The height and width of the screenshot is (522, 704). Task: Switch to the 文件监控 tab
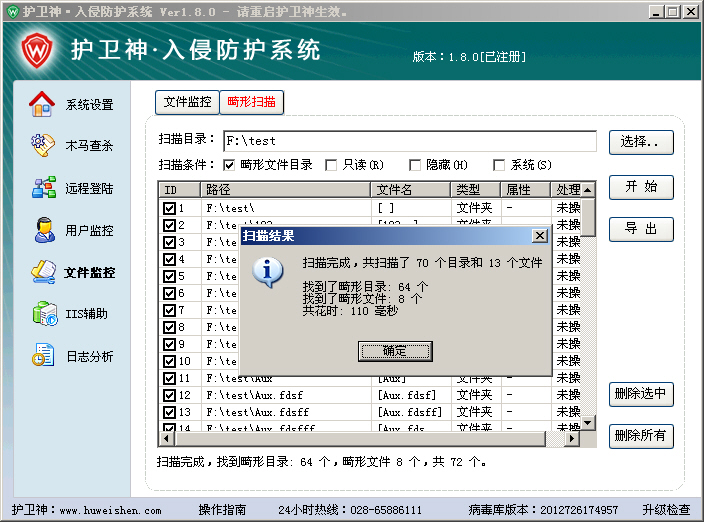click(187, 102)
